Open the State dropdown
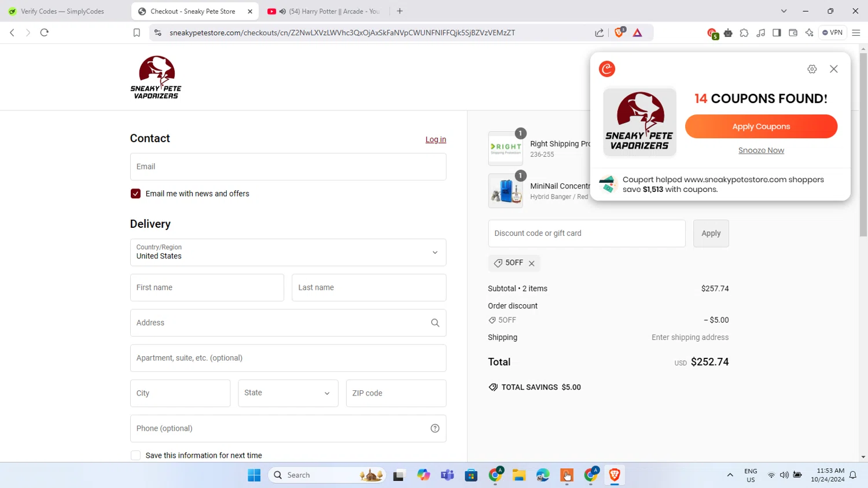 point(288,393)
